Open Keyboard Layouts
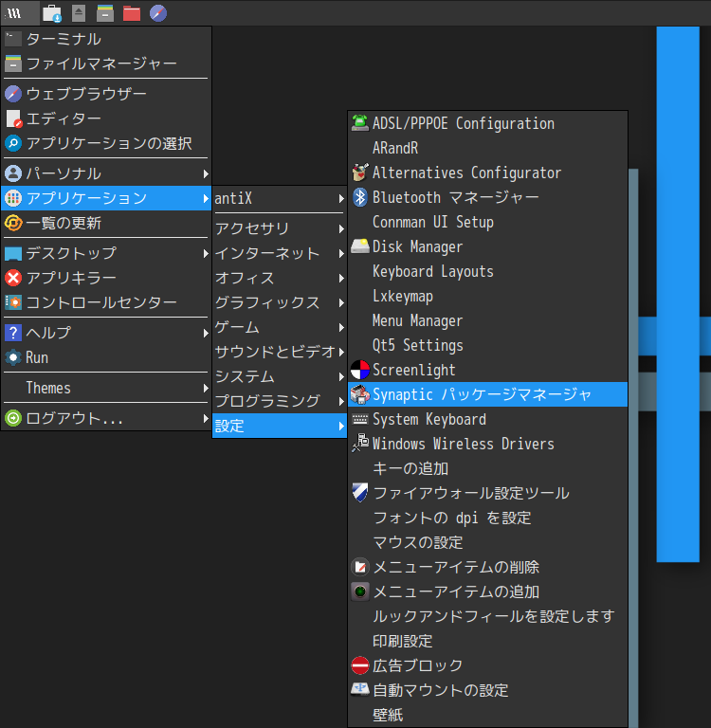711x728 pixels. (x=487, y=271)
